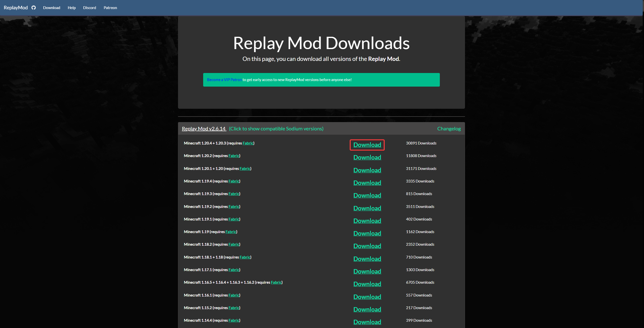Open Fabric link beside Minecraft 1.17.1

234,270
